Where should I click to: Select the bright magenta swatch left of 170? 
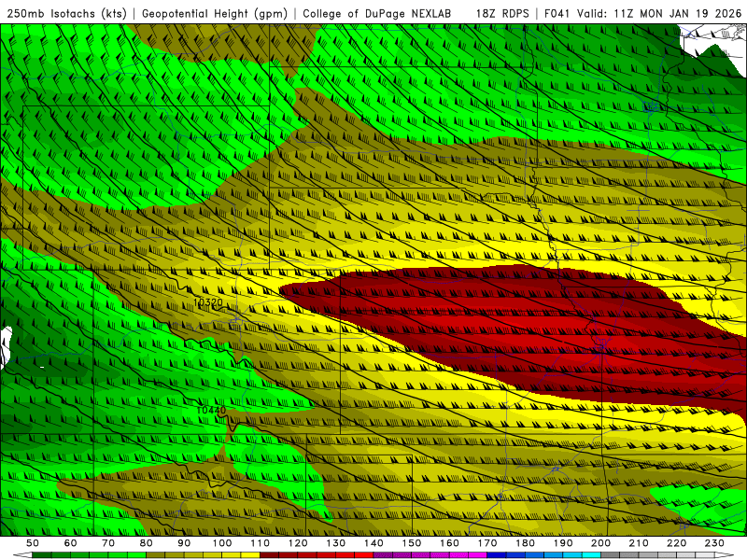(477, 555)
